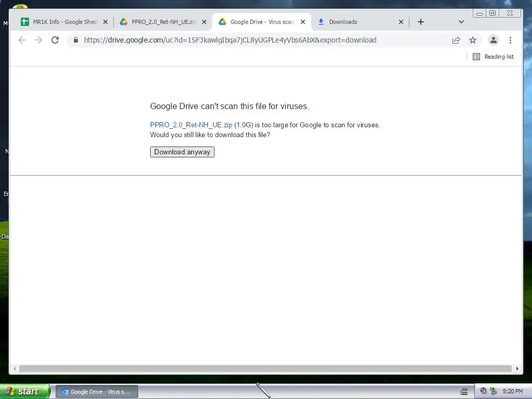The image size is (532, 399).
Task: Close the MR1K Info tab
Action: [x=105, y=22]
